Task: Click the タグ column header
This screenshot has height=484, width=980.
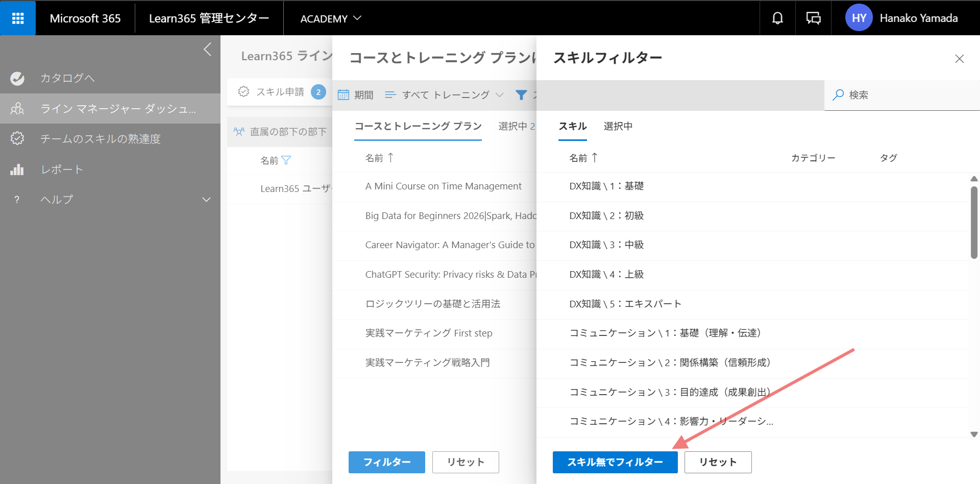Action: click(x=888, y=158)
